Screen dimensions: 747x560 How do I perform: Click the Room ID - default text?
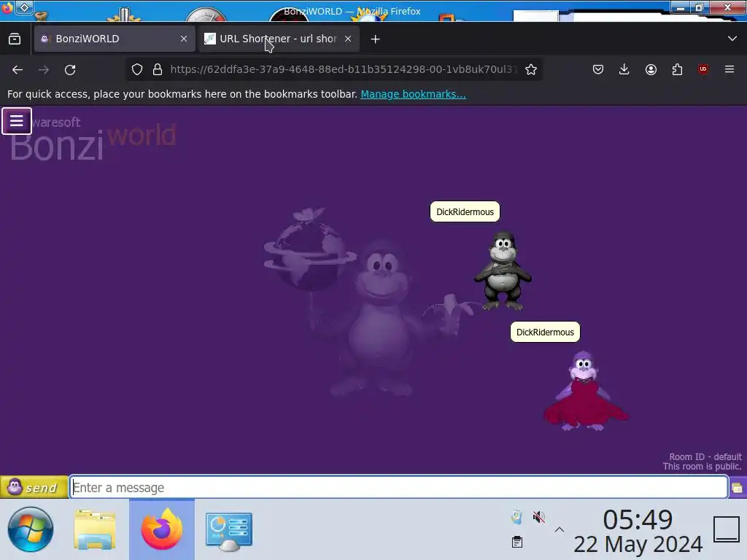tap(705, 456)
